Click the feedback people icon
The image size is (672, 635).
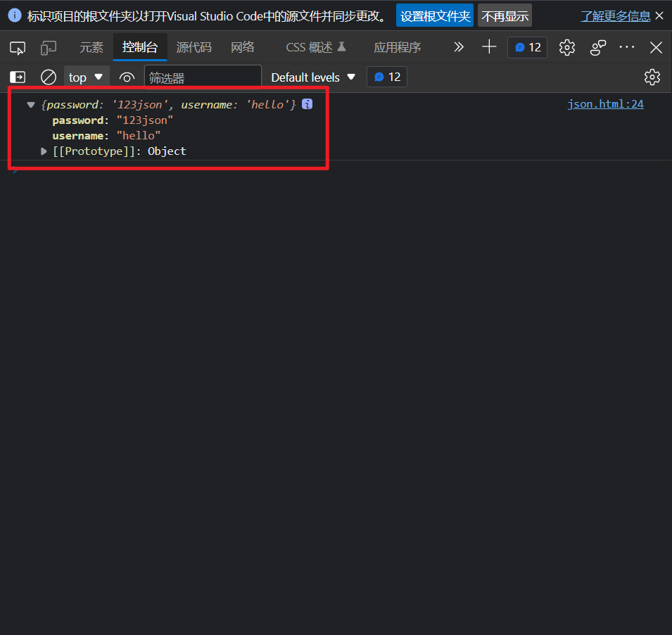click(x=598, y=47)
